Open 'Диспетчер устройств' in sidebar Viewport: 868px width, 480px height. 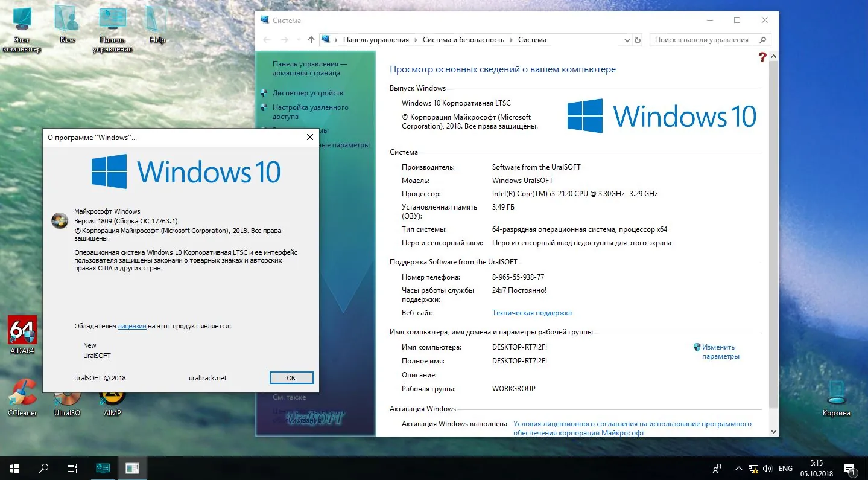[308, 93]
